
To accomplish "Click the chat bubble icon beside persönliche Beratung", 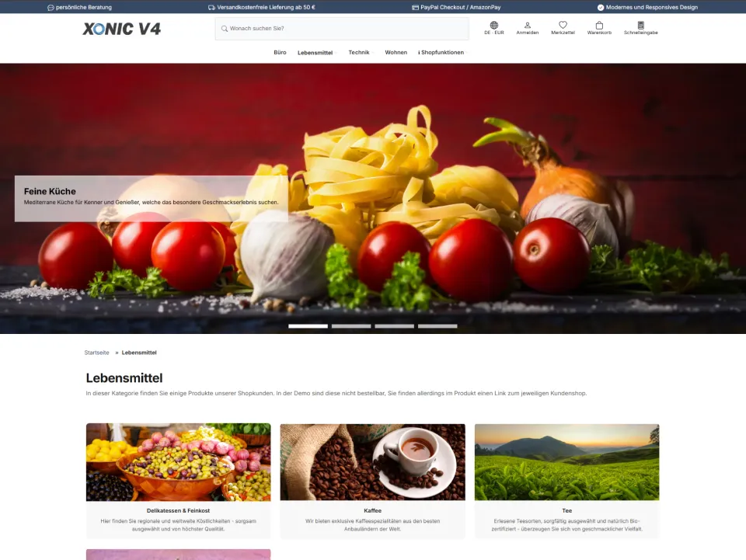I will pos(51,8).
